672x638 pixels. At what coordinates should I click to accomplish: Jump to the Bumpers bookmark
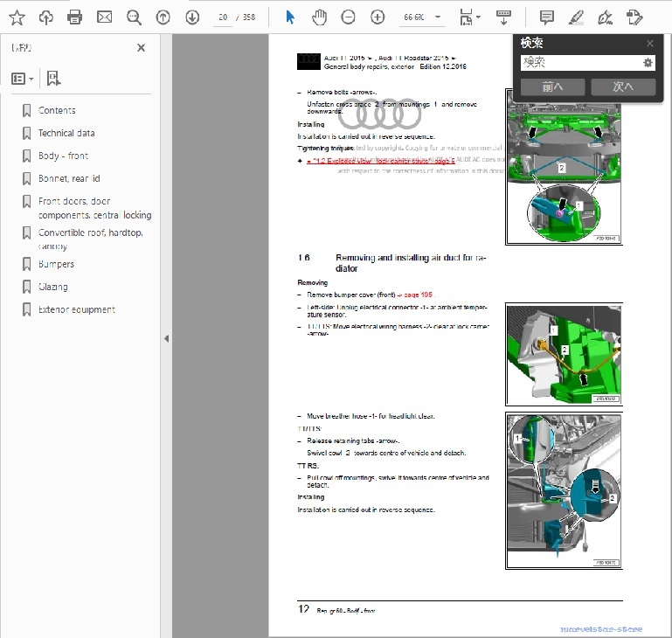point(56,264)
